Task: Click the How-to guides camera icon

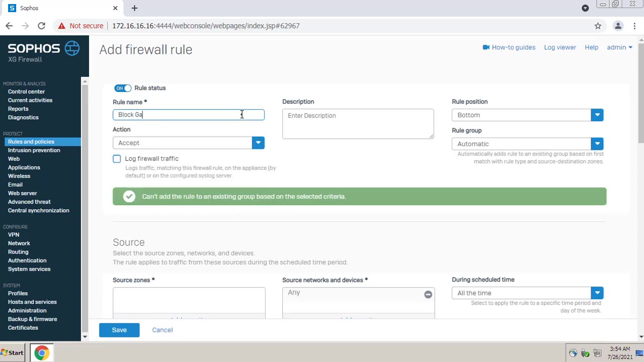Action: tap(486, 47)
